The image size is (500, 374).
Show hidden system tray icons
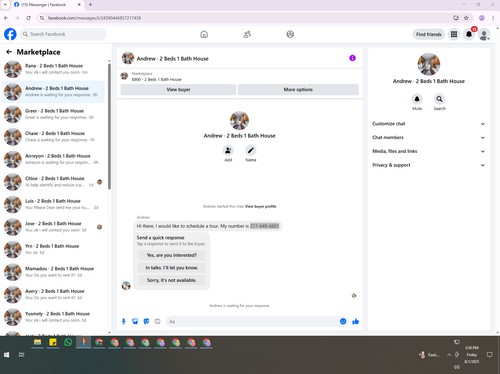tap(449, 355)
